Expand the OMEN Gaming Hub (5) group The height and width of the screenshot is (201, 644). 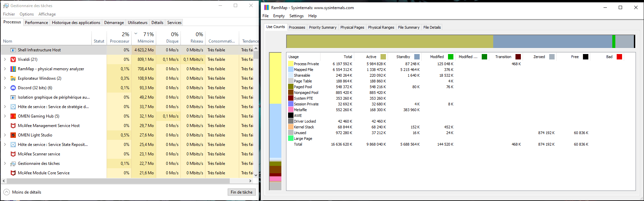point(5,116)
